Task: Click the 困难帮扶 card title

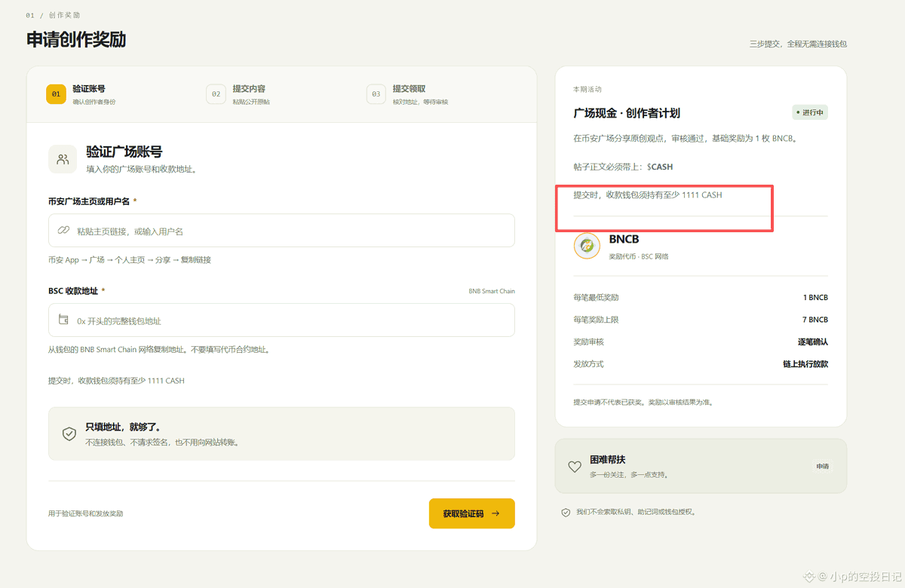Action: tap(608, 460)
